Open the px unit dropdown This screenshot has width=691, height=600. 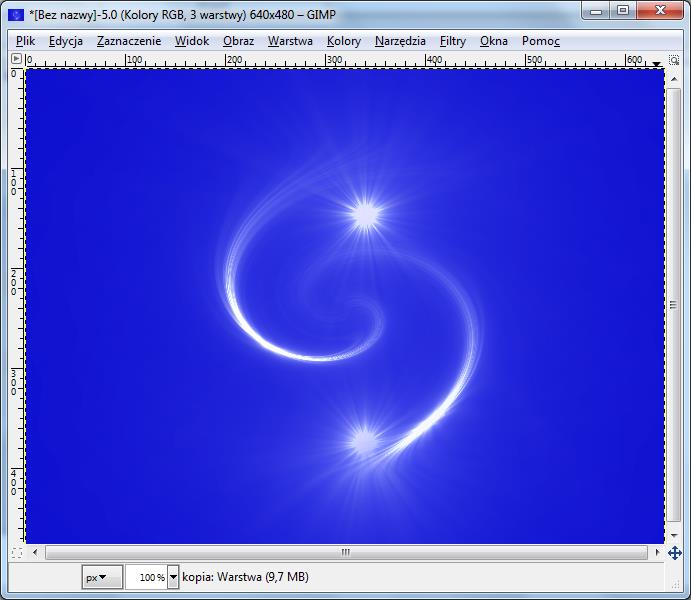(102, 577)
